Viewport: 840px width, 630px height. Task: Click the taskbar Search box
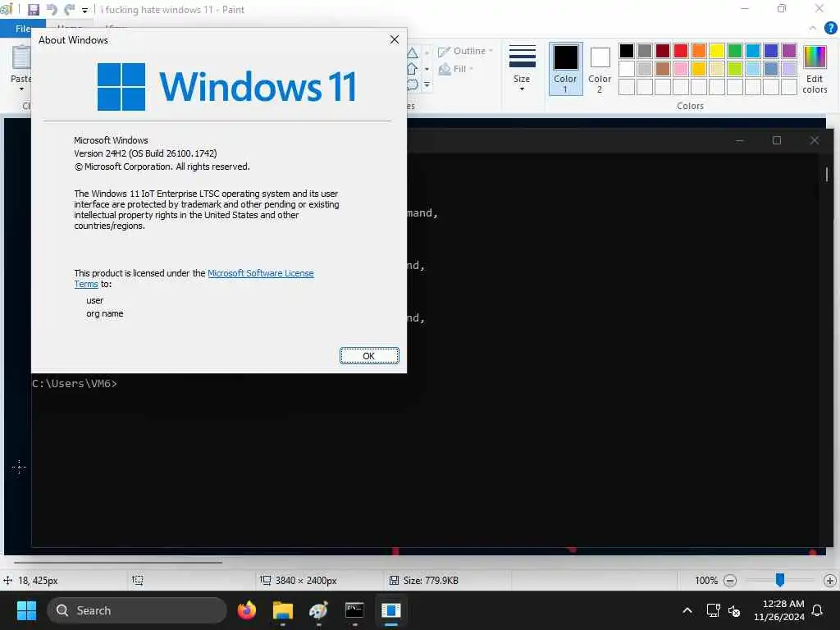[137, 610]
